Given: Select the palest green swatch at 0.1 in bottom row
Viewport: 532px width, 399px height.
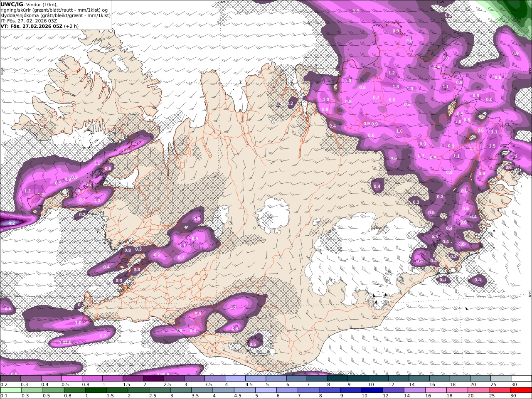Looking at the screenshot, I should (x=12, y=390).
